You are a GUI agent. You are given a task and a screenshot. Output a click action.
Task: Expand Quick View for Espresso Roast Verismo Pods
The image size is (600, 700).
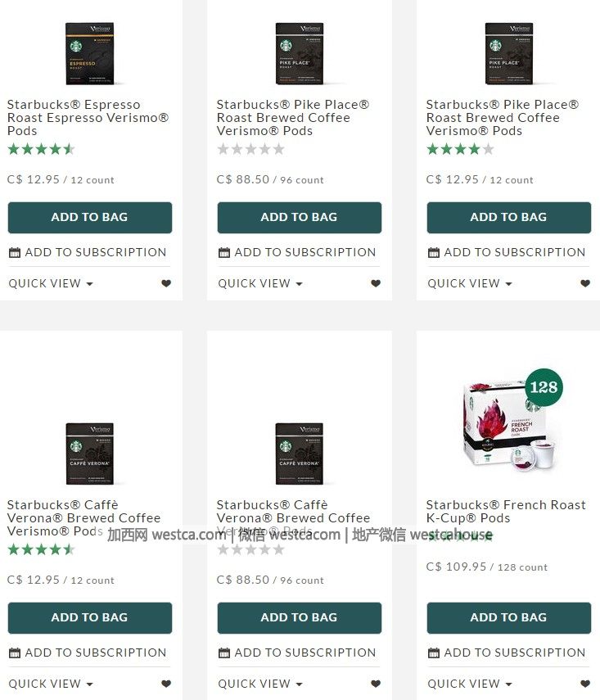[51, 283]
